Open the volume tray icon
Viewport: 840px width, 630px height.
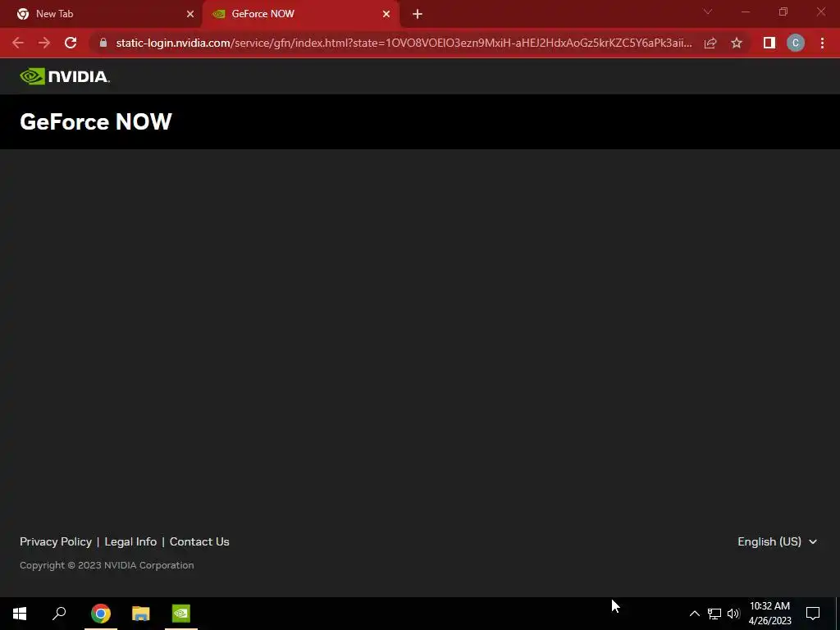[733, 614]
